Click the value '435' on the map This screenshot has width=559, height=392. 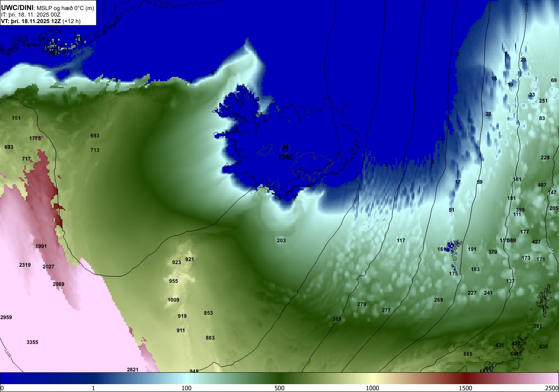tap(543, 347)
